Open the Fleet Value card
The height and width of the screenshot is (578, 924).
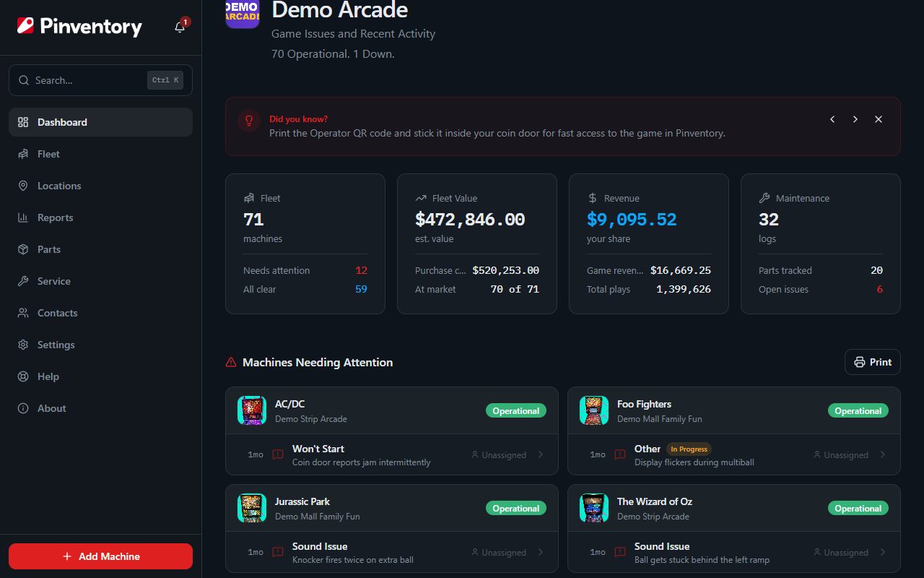pos(477,243)
